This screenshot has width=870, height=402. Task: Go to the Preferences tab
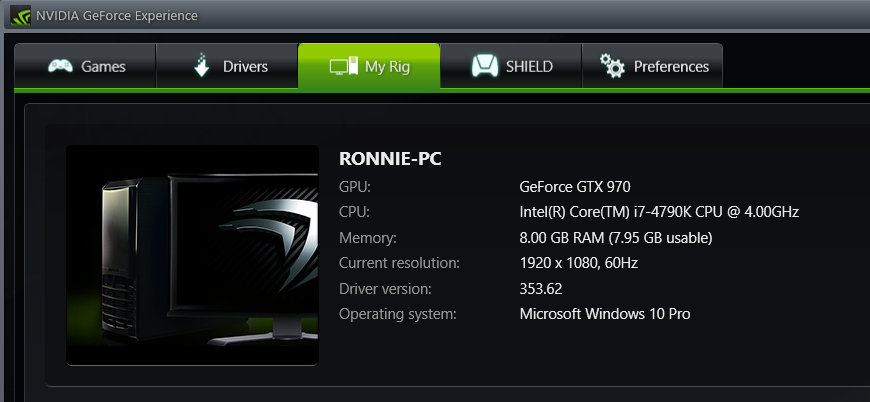click(x=652, y=66)
